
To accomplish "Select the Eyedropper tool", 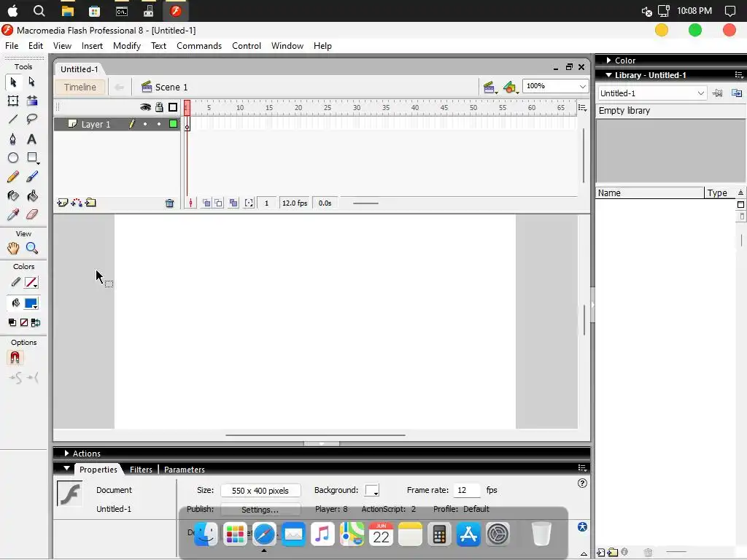I will coord(13,214).
